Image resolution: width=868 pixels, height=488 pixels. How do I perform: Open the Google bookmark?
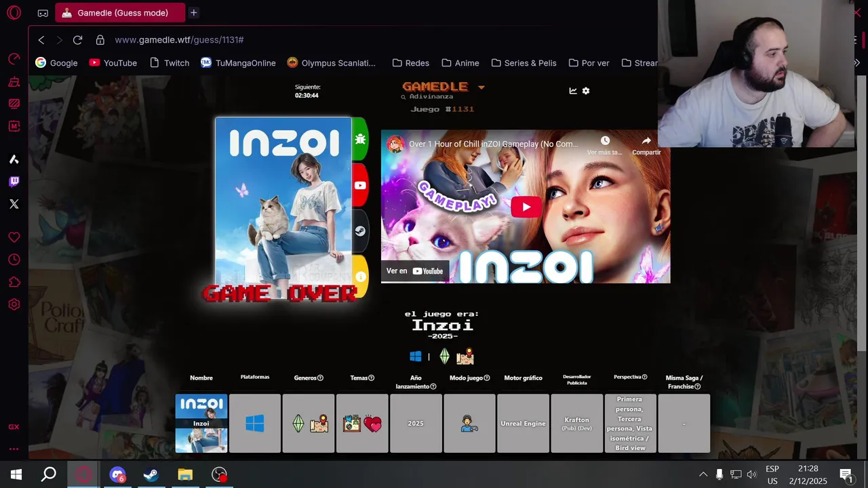57,63
